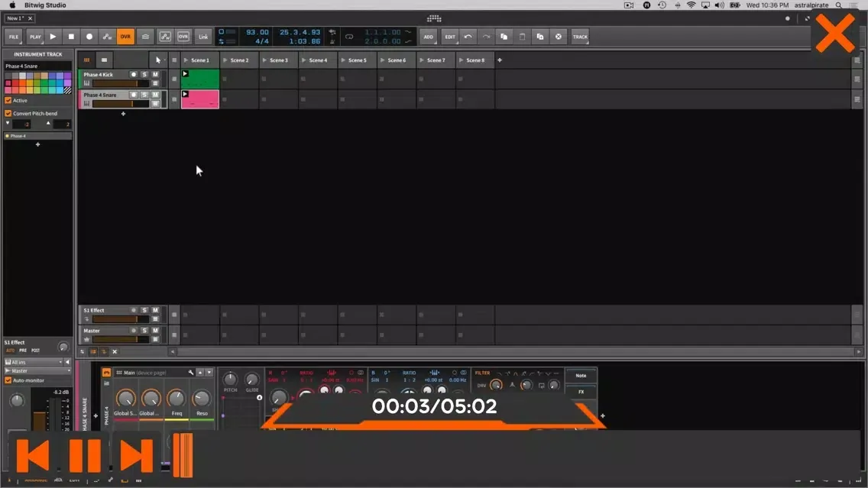This screenshot has height=488, width=868.
Task: Start playback with the transport play icon
Action: pos(53,37)
